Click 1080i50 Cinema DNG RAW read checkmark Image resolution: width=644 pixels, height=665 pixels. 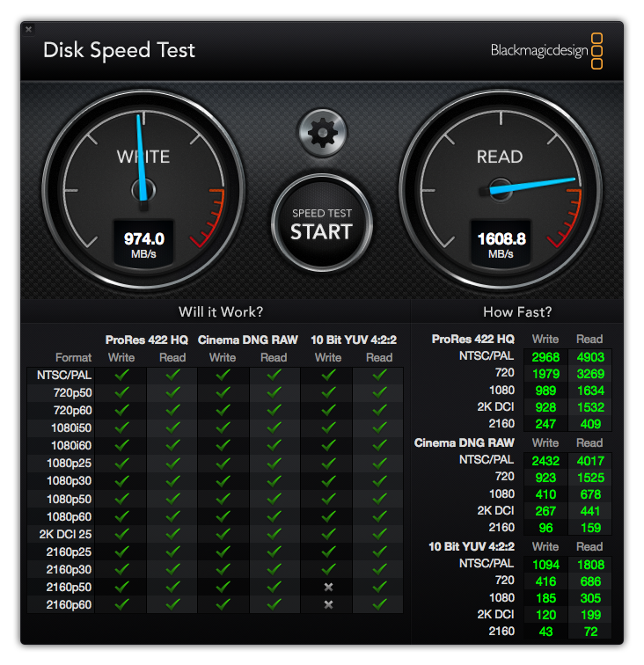coord(274,427)
